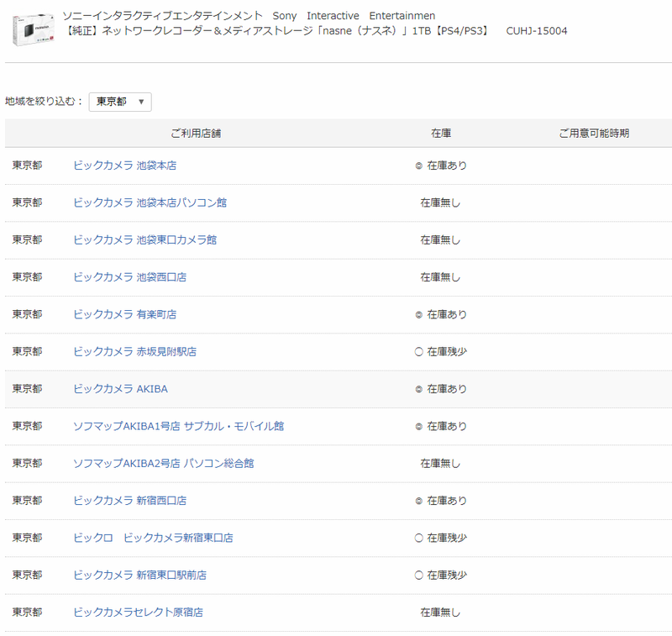Click in-stock double-circle icon for 池袋本店
672x636 pixels.
point(419,166)
